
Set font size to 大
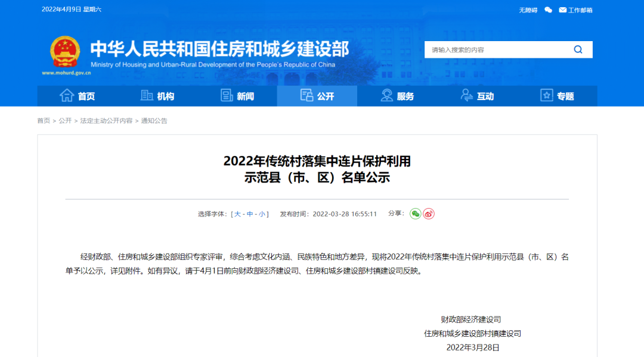237,214
